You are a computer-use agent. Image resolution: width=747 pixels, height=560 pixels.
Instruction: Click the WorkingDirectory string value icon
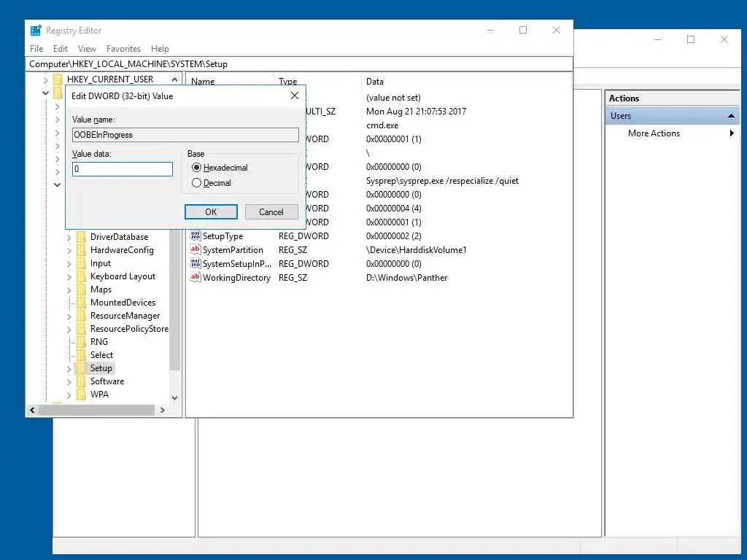196,277
